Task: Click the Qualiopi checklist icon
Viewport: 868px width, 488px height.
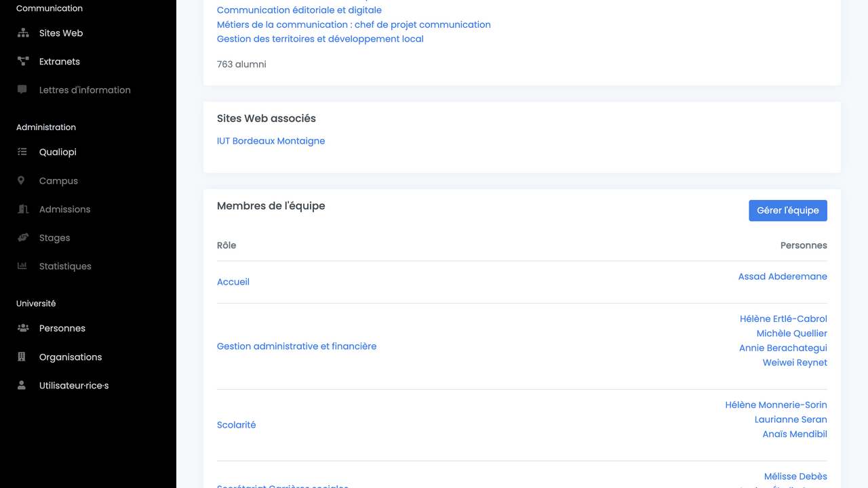Action: (x=22, y=152)
